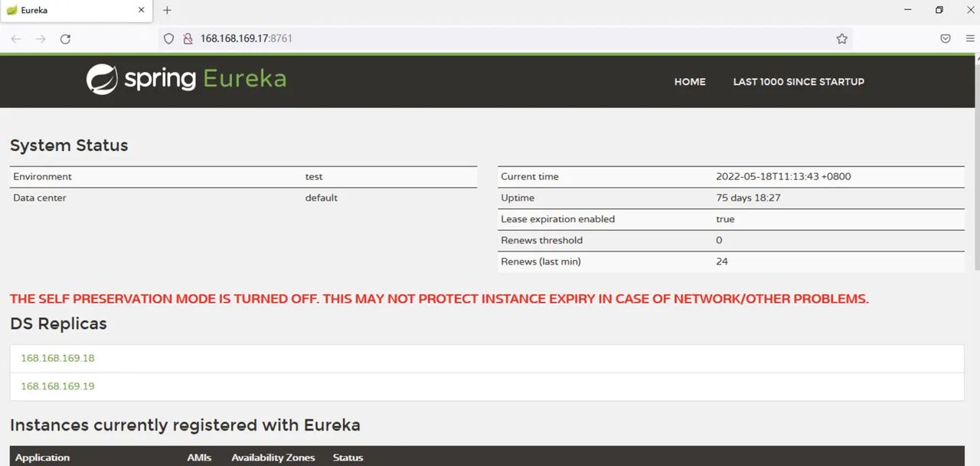This screenshot has width=980, height=466.
Task: Click the Status column header
Action: pyautogui.click(x=348, y=458)
